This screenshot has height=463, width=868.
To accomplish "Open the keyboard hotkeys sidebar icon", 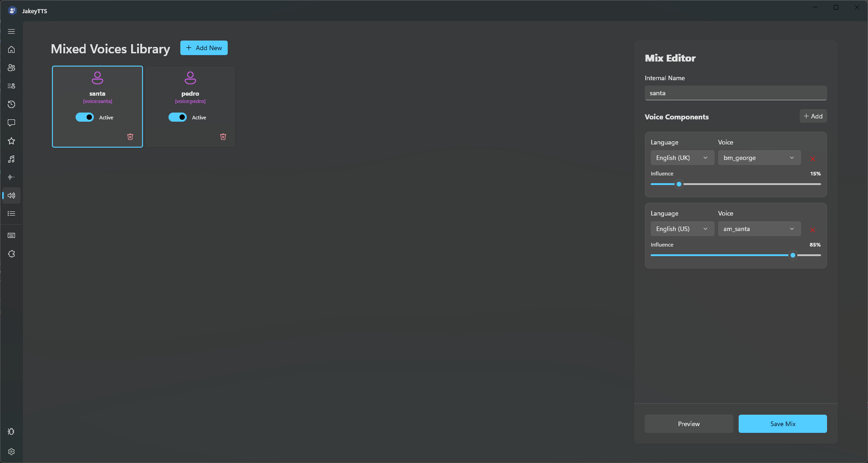I will pyautogui.click(x=11, y=236).
